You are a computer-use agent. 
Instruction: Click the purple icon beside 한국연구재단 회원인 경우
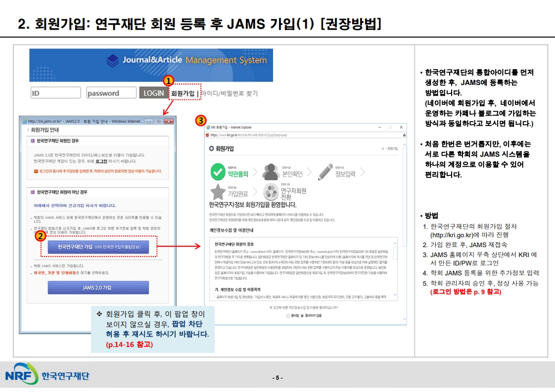click(33, 141)
